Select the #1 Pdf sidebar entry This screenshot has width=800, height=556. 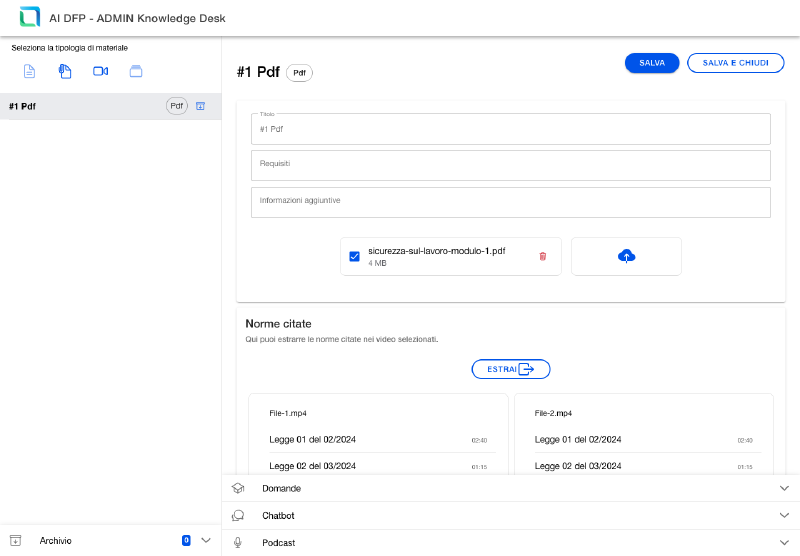pyautogui.click(x=111, y=106)
